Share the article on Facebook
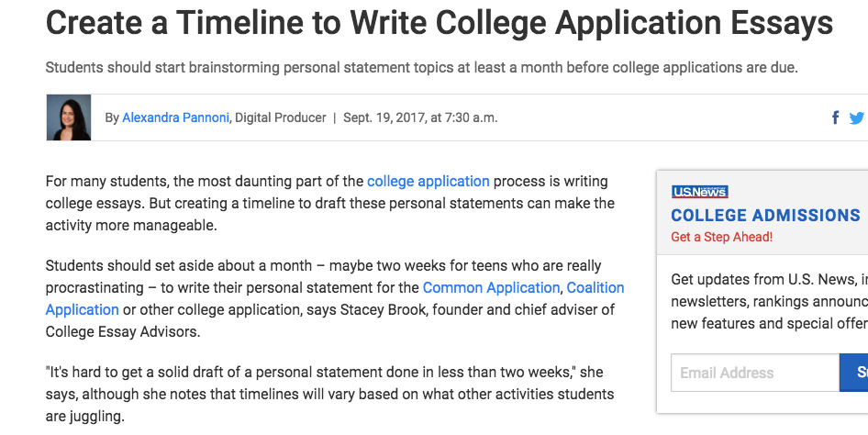868x435 pixels. pyautogui.click(x=835, y=117)
